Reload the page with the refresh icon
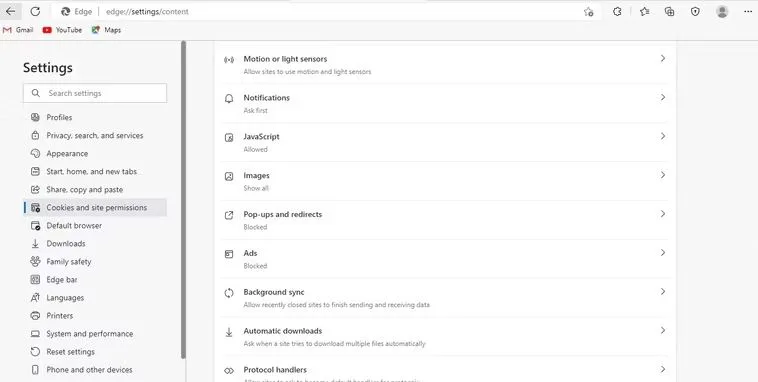 35,11
